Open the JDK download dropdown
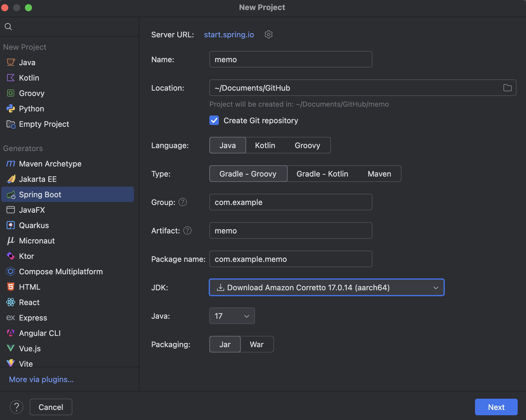 pos(326,288)
